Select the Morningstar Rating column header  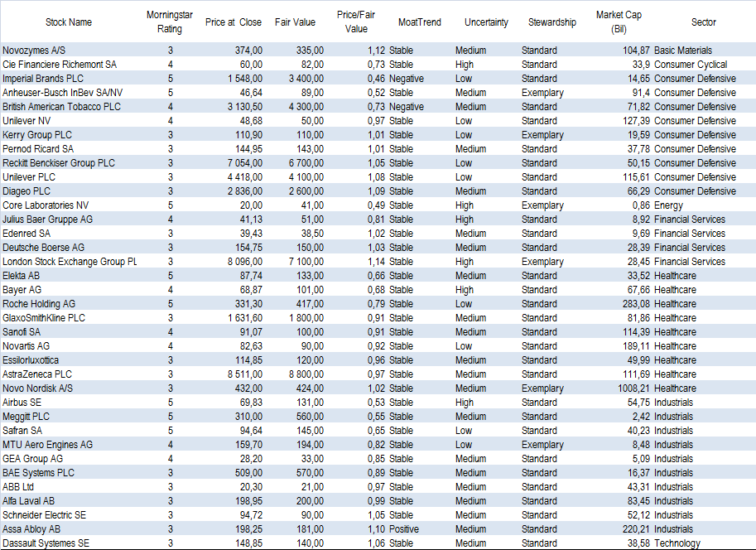(170, 22)
